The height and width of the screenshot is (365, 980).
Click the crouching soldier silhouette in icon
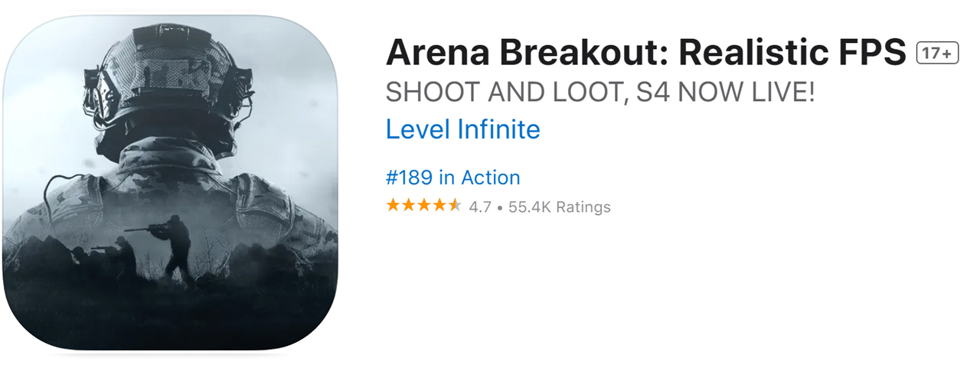tap(122, 255)
